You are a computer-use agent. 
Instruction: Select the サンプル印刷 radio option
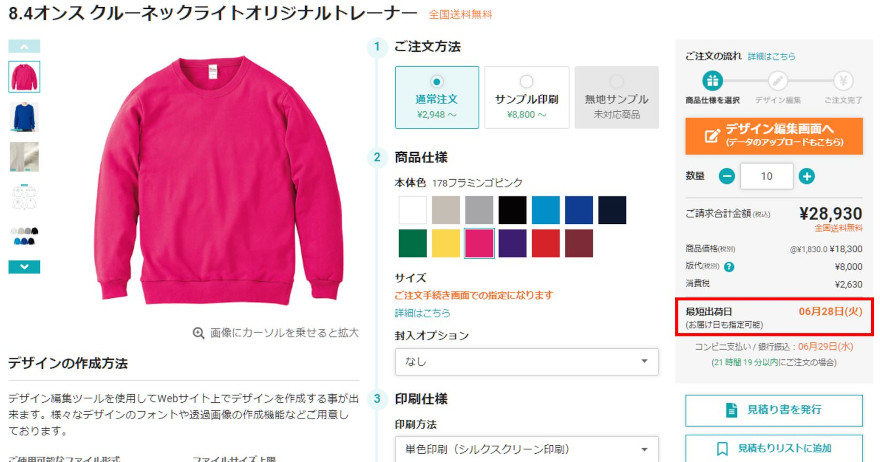point(526,98)
